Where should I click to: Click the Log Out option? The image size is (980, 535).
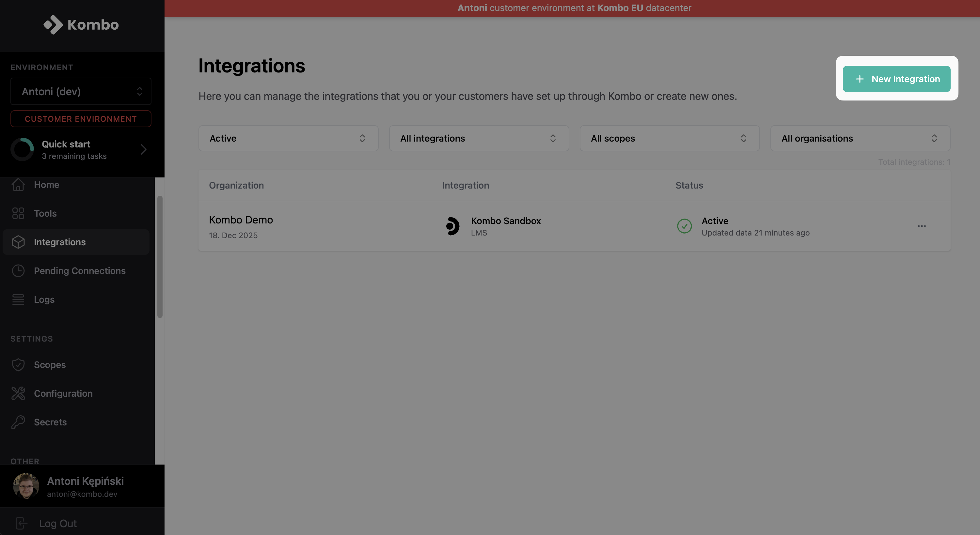(x=57, y=523)
